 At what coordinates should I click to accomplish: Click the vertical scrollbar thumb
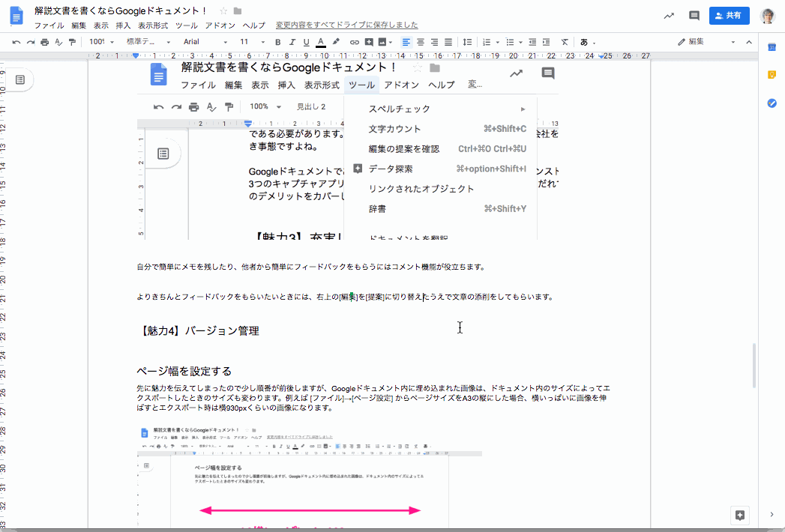754,366
